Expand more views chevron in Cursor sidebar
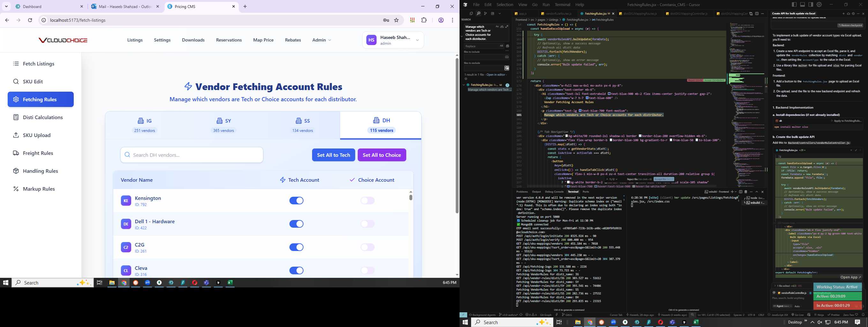868x327 pixels. point(500,13)
